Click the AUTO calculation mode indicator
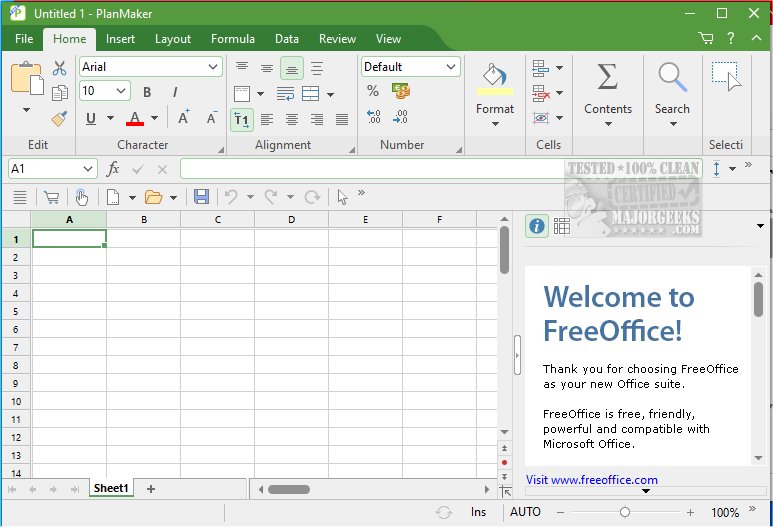This screenshot has width=773, height=527. (526, 512)
